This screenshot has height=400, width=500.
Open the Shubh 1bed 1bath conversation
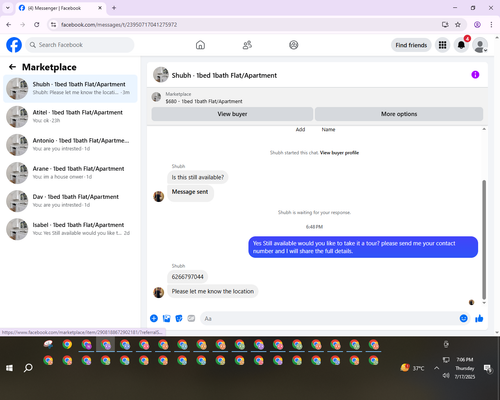[x=70, y=89]
